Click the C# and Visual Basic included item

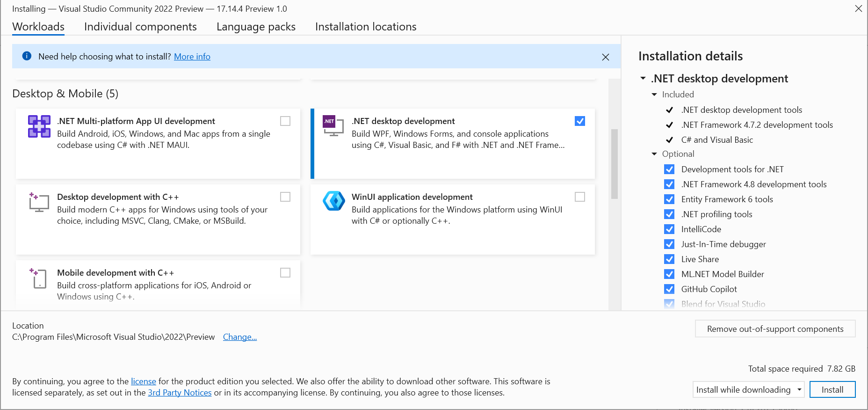pyautogui.click(x=717, y=140)
